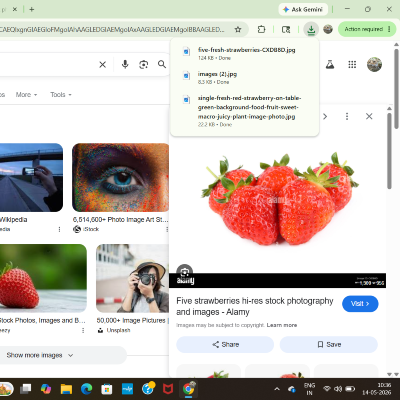The image size is (400, 400).
Task: Go to next image in preview panel
Action: [325, 116]
